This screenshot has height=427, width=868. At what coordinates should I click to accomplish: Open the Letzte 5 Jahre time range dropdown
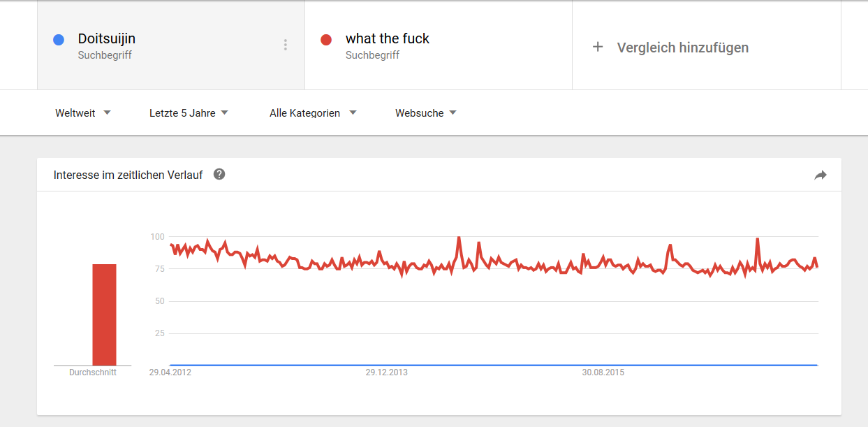[189, 113]
